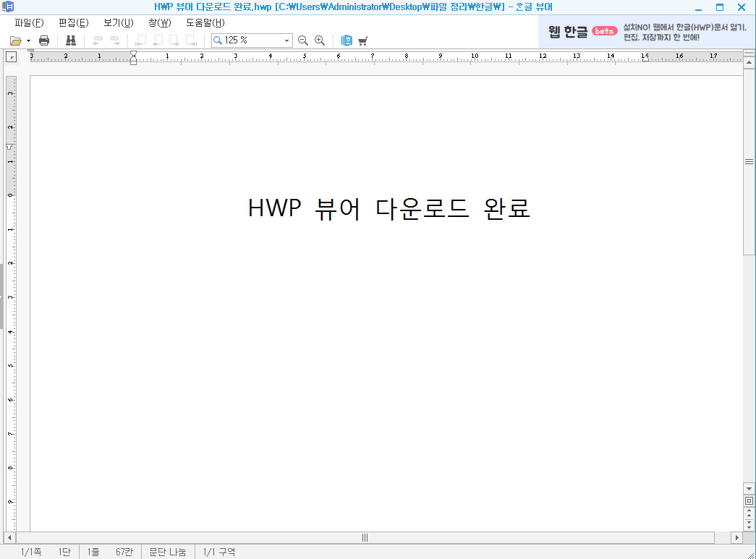Click the 1줄 line status
Screen dimensions: 756x559
pos(93,552)
